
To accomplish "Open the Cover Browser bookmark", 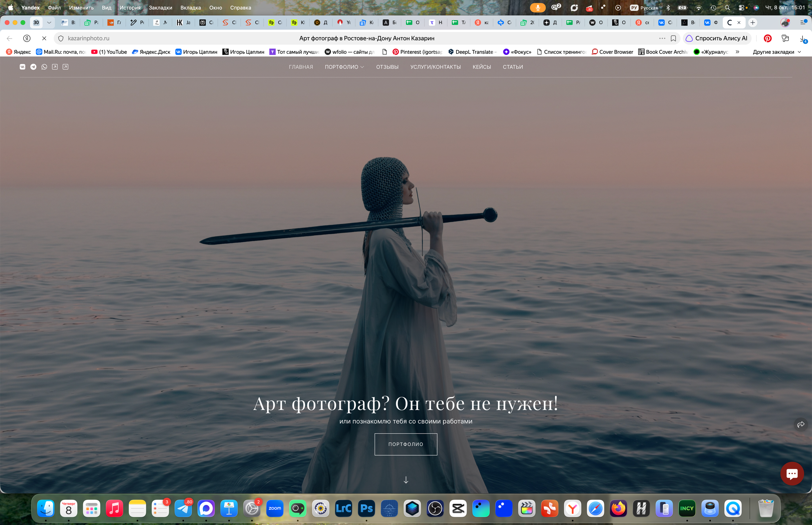I will click(x=612, y=52).
